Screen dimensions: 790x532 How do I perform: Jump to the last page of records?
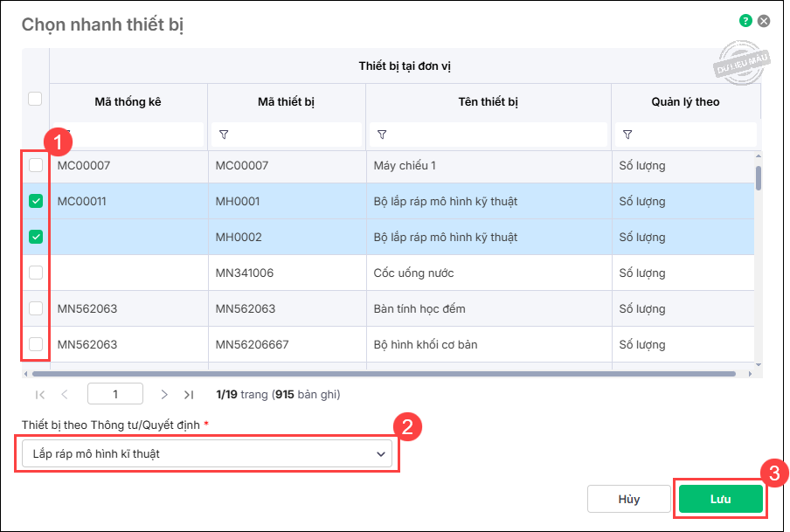189,395
